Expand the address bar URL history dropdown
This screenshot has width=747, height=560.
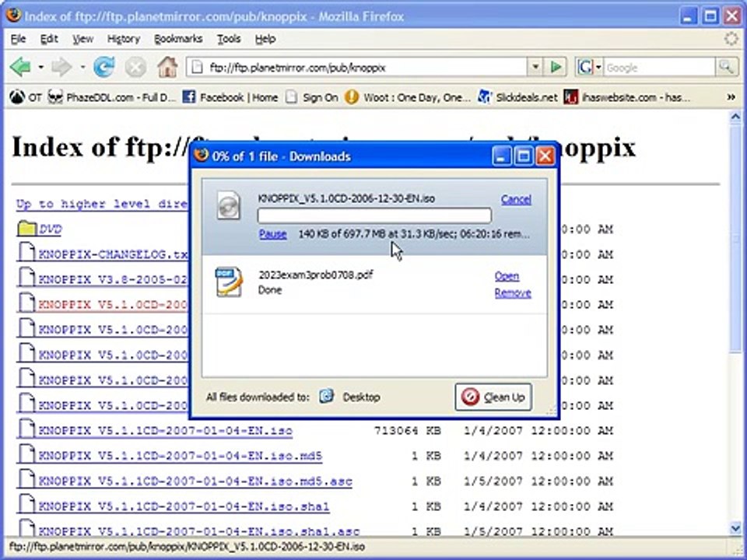tap(535, 67)
